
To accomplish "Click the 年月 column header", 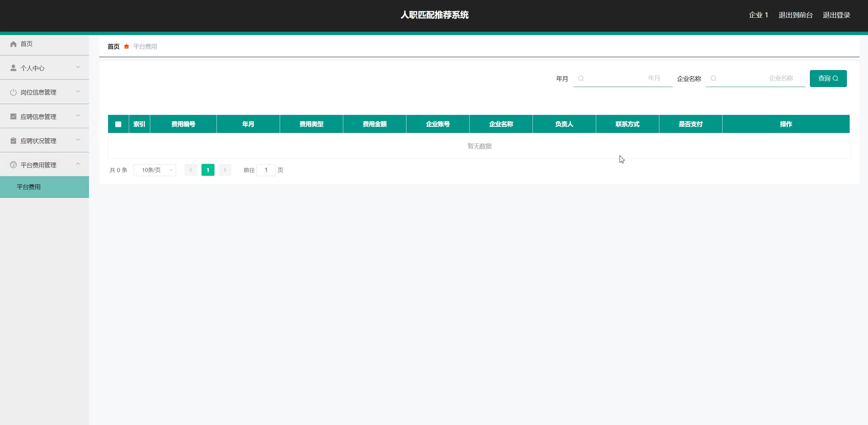I will 248,124.
